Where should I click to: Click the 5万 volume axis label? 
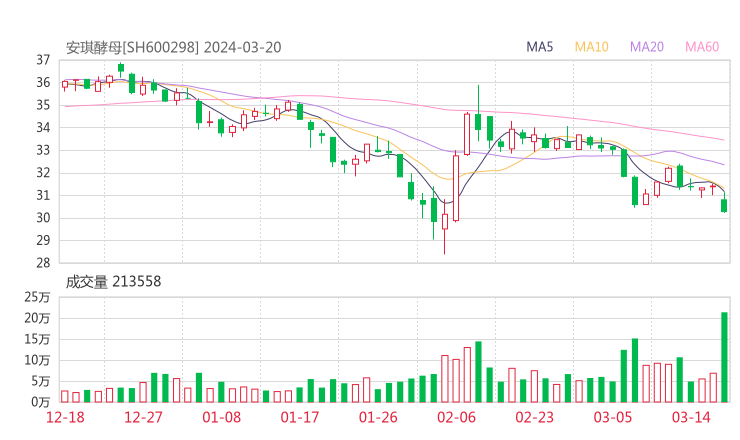40,381
